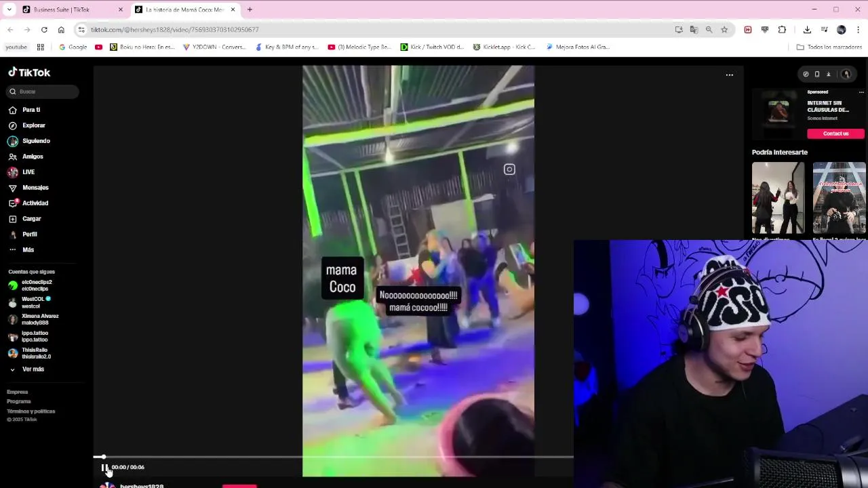This screenshot has height=488, width=868.
Task: Click the zoom magnifier icon in address bar
Action: coord(709,30)
